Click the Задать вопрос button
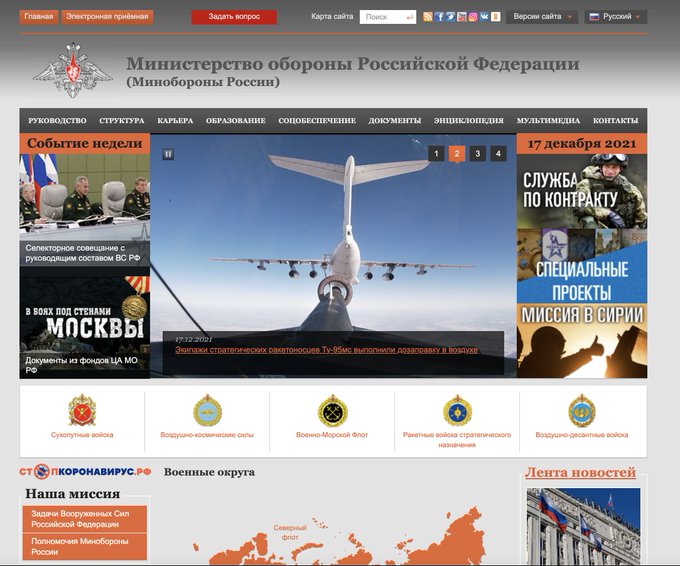680x566 pixels. tap(234, 17)
